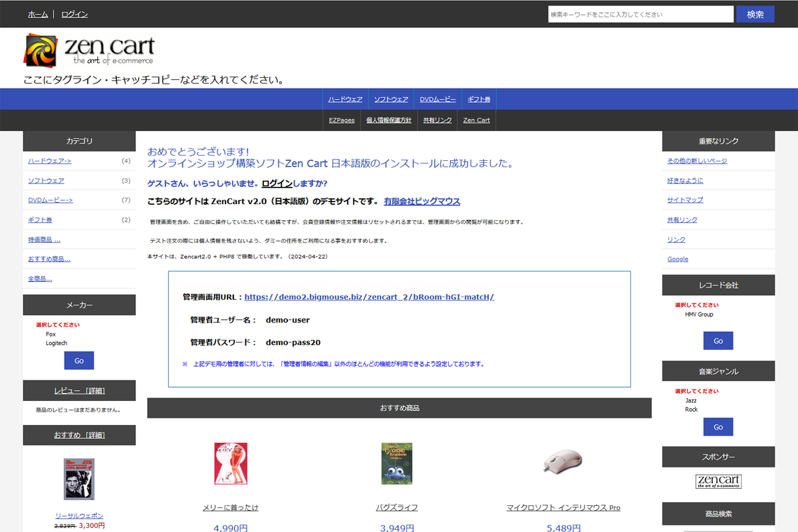Click Go button under 音楽ジャンル
798x532 pixels.
718,427
